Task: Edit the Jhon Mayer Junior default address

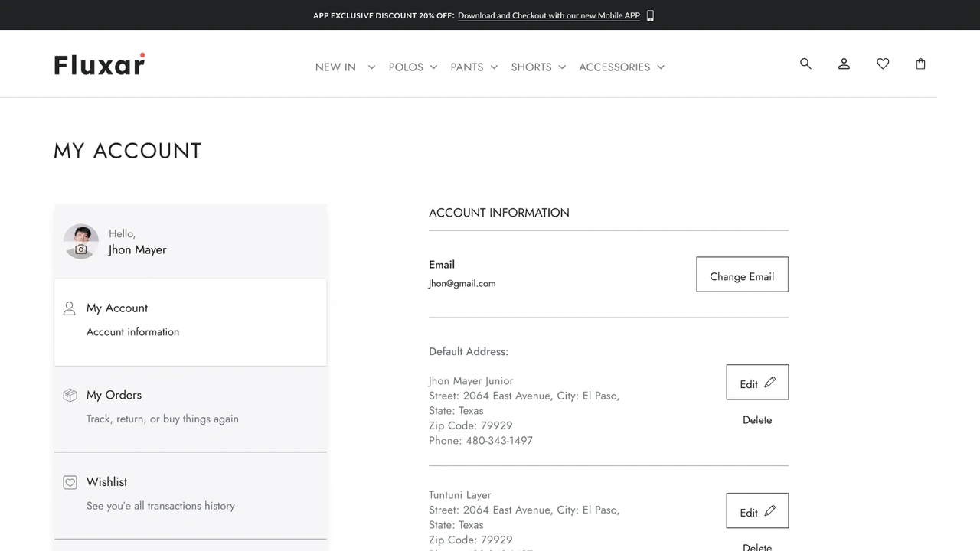Action: click(x=757, y=383)
